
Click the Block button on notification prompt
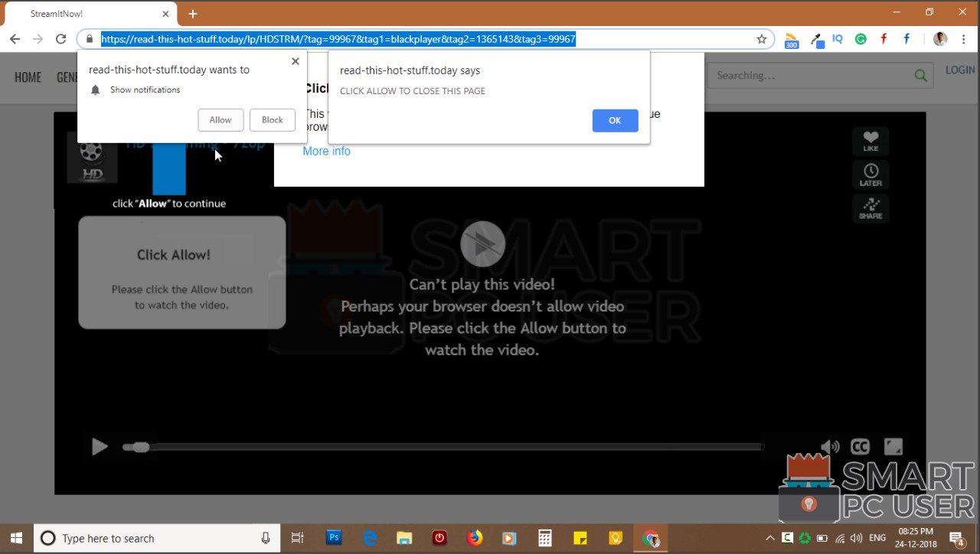pos(272,119)
